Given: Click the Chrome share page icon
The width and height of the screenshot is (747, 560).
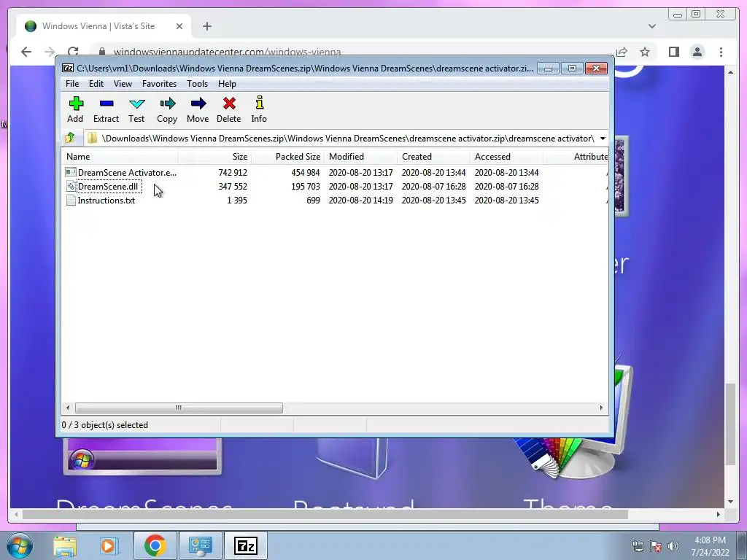Looking at the screenshot, I should coord(622,52).
